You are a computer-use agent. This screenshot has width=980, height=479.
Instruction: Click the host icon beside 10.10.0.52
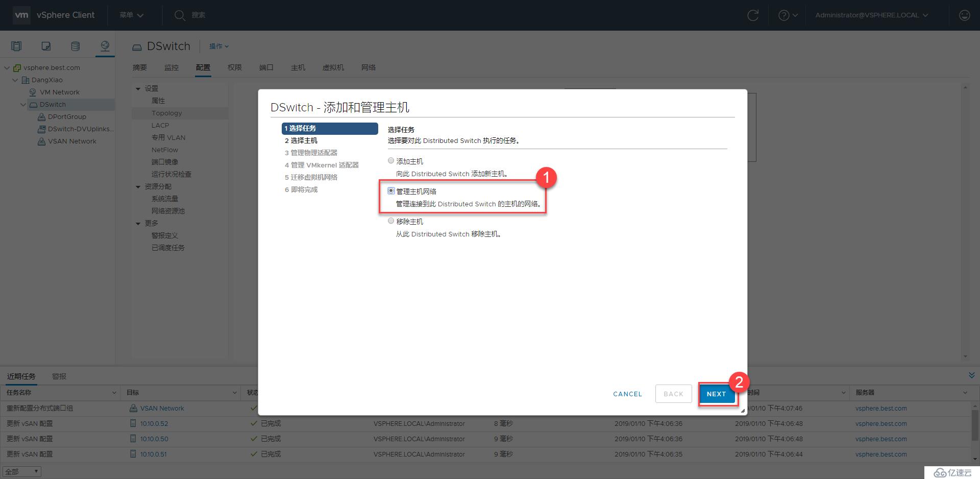[x=133, y=423]
